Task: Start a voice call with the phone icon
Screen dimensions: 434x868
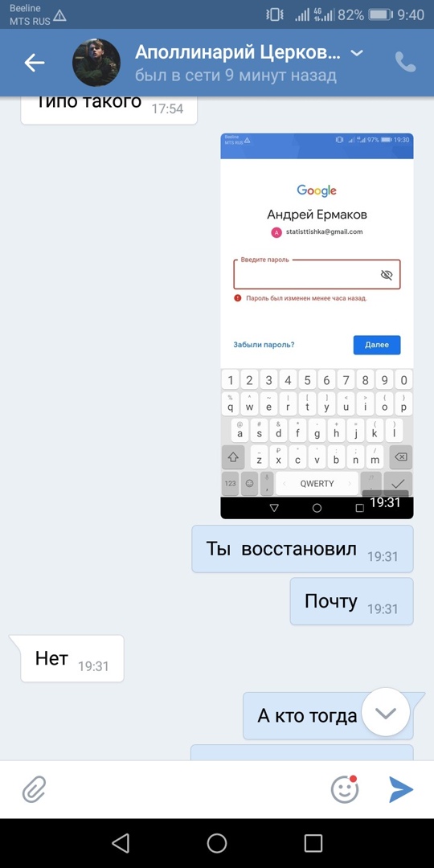Action: (x=405, y=63)
